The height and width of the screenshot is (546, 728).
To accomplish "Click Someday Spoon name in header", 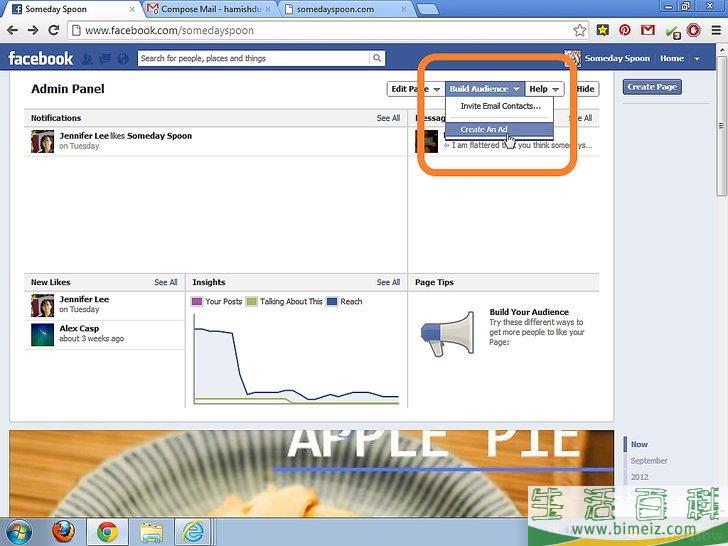I will [617, 58].
